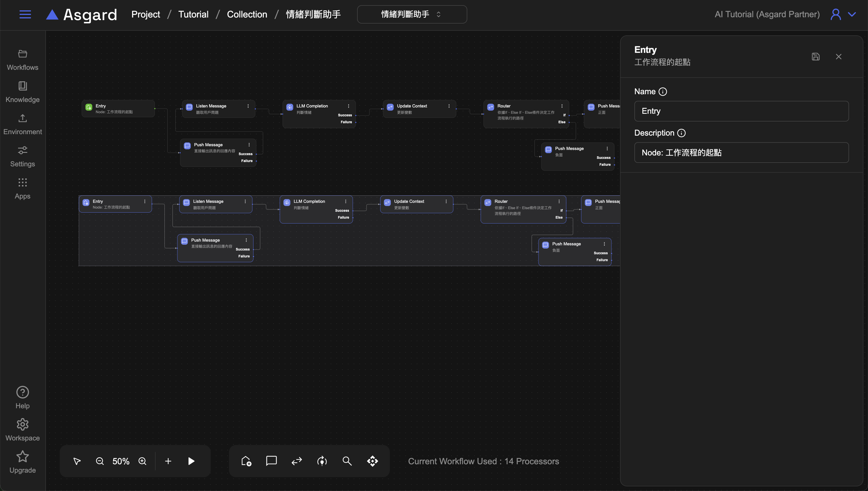Click the fit-view diamond icon in toolbar
The image size is (868, 491).
(372, 461)
